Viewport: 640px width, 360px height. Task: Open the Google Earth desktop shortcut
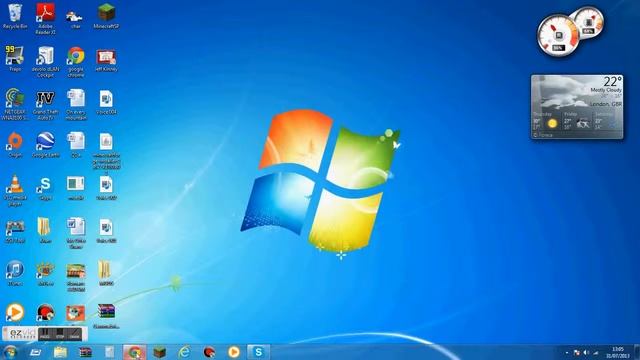(45, 144)
